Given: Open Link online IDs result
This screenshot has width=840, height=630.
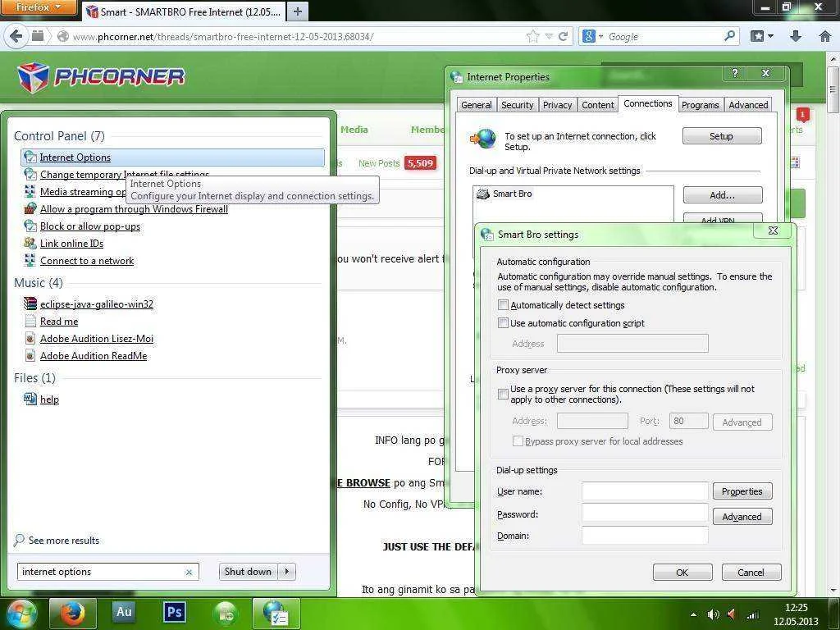Looking at the screenshot, I should 72,243.
